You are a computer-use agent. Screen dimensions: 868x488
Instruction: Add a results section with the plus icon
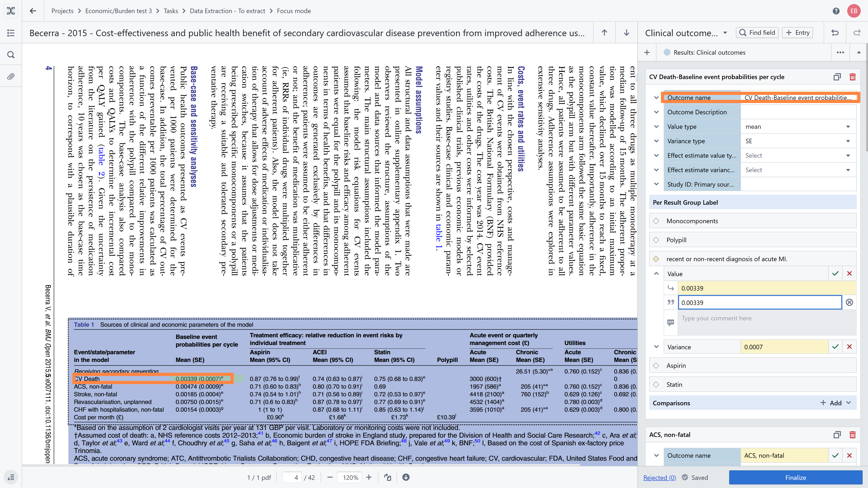point(647,52)
